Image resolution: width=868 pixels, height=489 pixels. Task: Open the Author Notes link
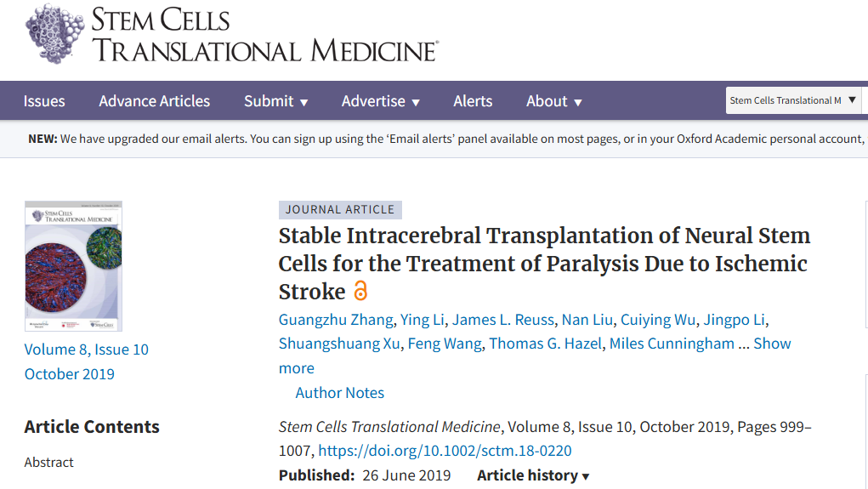click(339, 393)
